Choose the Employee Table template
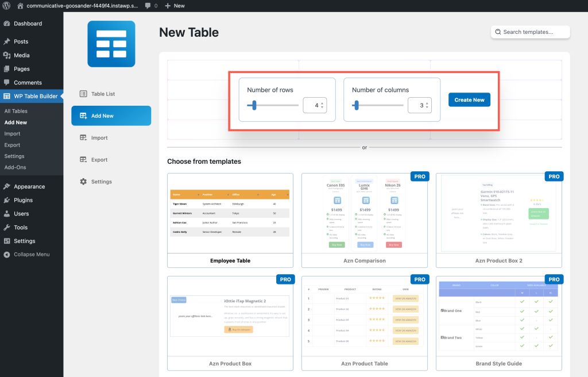The height and width of the screenshot is (377, 588). 230,220
